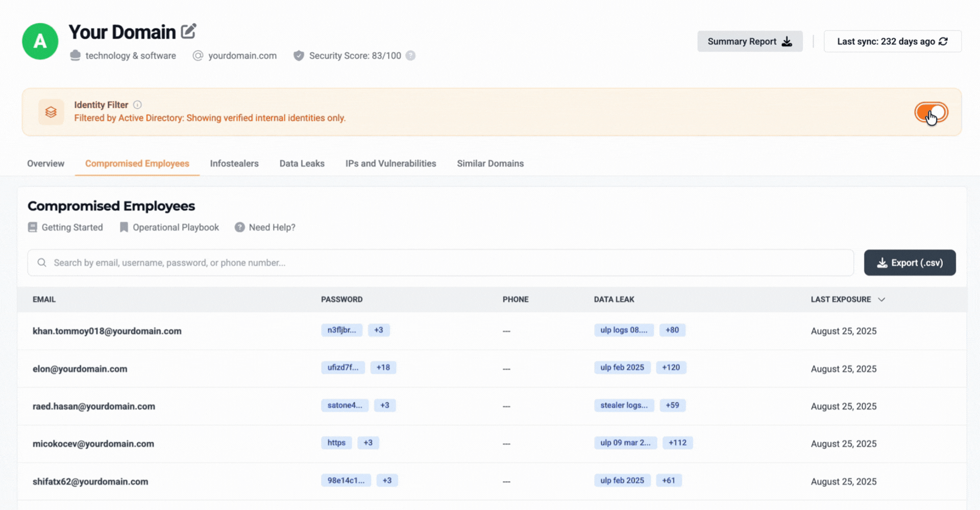This screenshot has height=510, width=980.
Task: Open the IPs and Vulnerabilities tab
Action: [390, 164]
